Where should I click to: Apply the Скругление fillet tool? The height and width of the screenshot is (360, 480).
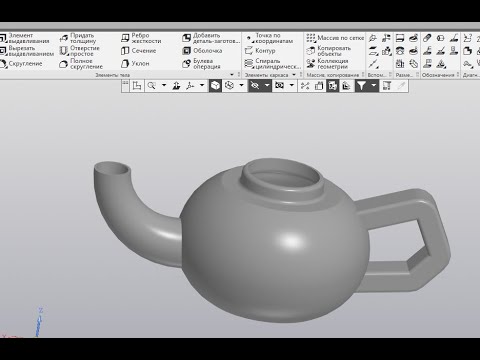(22, 64)
